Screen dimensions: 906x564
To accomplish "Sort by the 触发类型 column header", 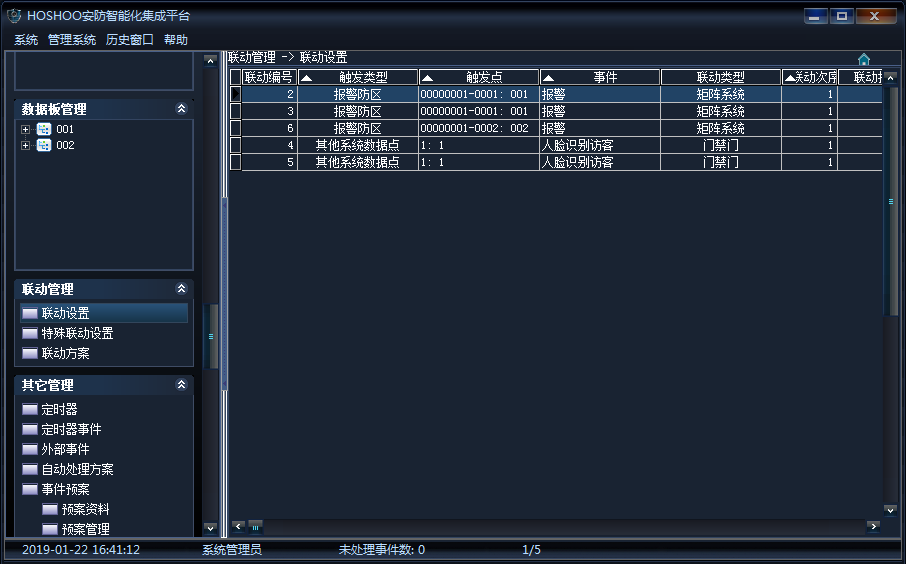I will [358, 77].
